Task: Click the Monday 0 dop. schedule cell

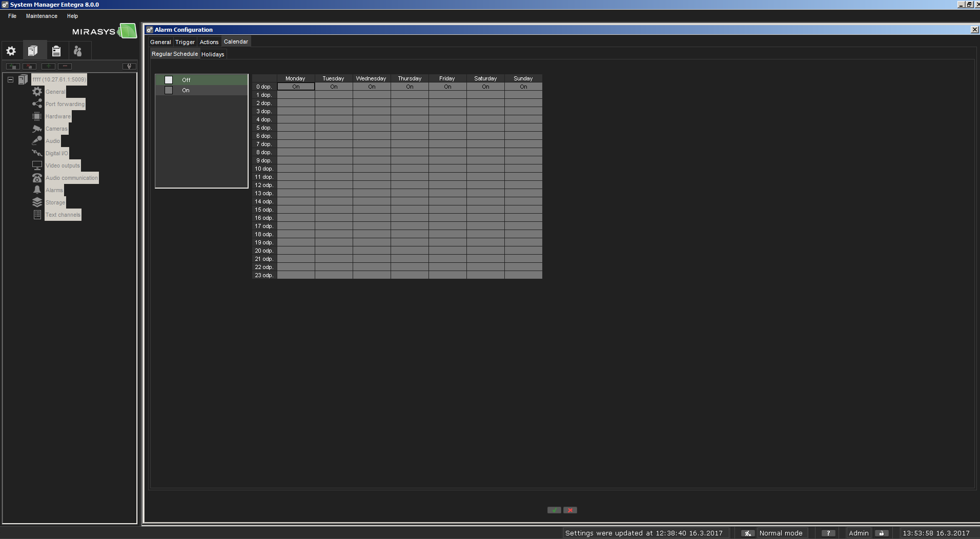Action: click(296, 87)
